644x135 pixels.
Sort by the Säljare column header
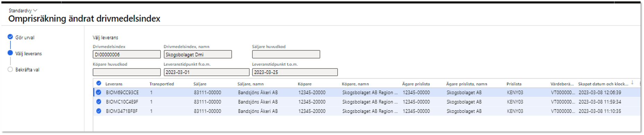tap(200, 84)
